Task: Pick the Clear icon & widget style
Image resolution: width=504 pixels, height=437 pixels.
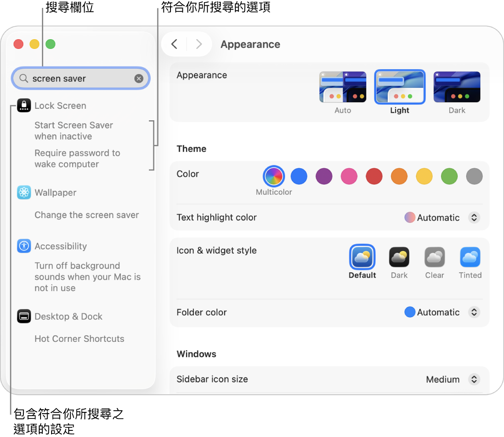Action: (434, 257)
